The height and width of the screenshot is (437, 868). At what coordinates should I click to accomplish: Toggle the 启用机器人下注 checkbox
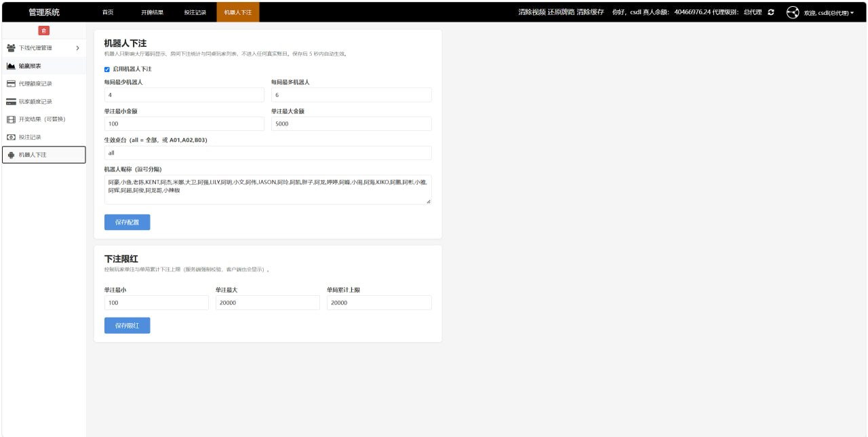point(107,69)
